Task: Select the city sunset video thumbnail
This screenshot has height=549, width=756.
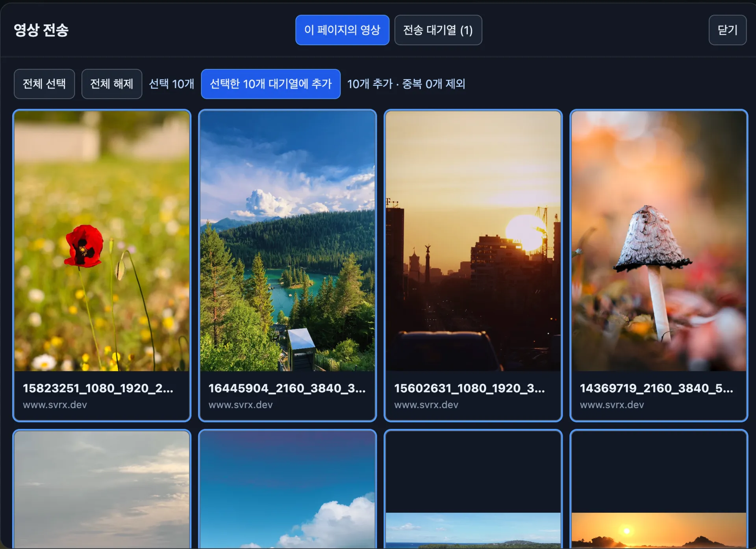Action: tap(473, 241)
